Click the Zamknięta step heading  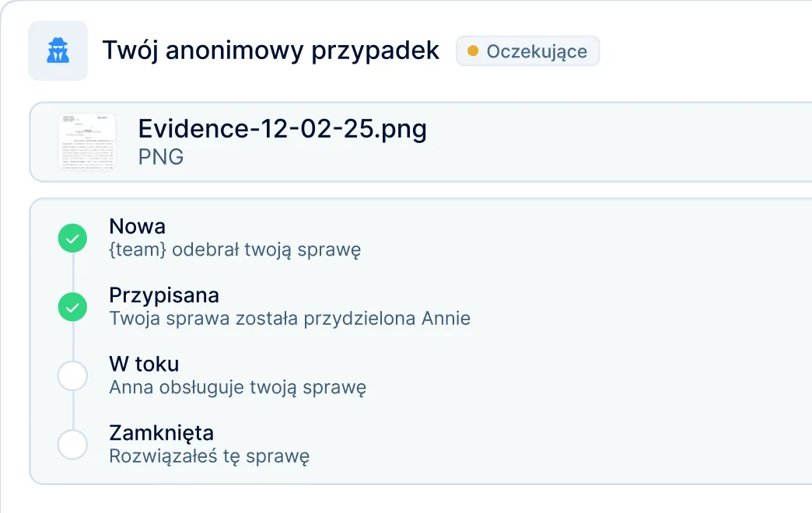click(162, 432)
